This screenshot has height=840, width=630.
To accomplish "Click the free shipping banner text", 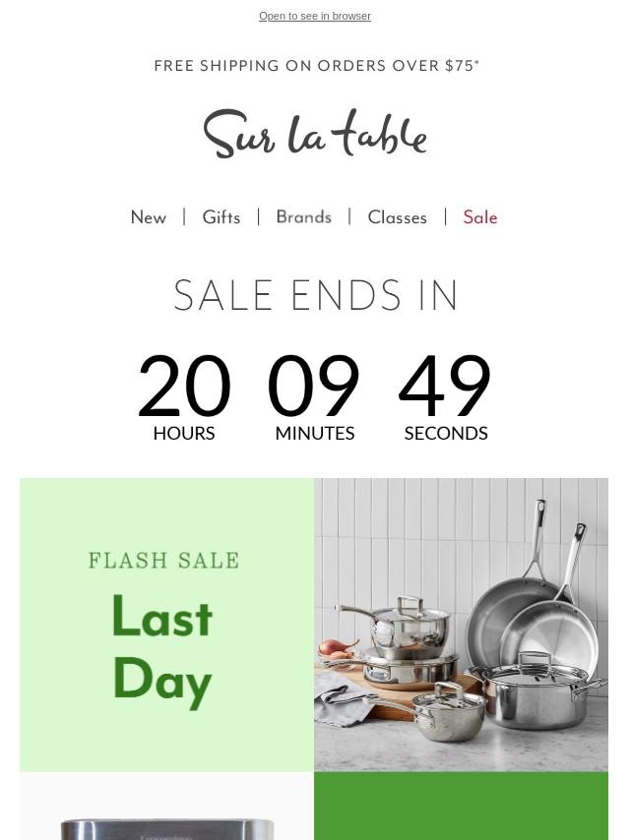I will (316, 65).
